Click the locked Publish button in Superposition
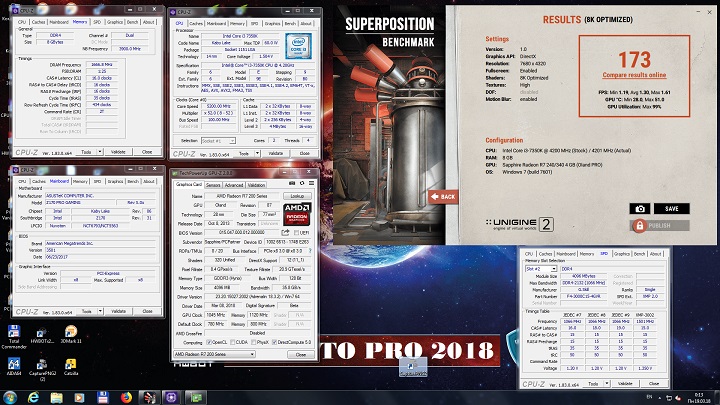The image size is (720, 405). 659,225
